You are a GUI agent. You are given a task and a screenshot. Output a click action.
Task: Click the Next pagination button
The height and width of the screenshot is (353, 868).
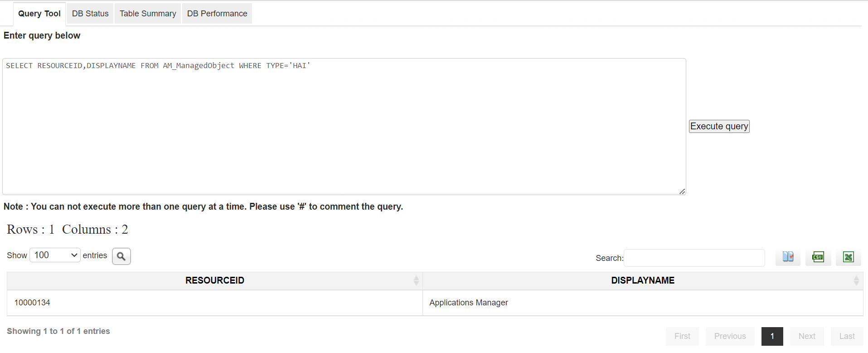point(806,336)
